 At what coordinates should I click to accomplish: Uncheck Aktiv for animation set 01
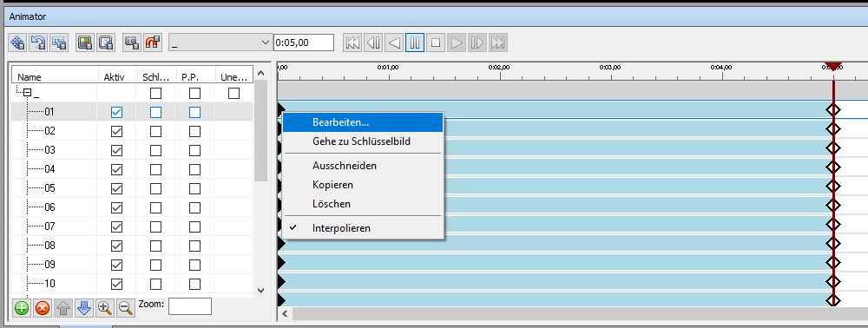117,112
